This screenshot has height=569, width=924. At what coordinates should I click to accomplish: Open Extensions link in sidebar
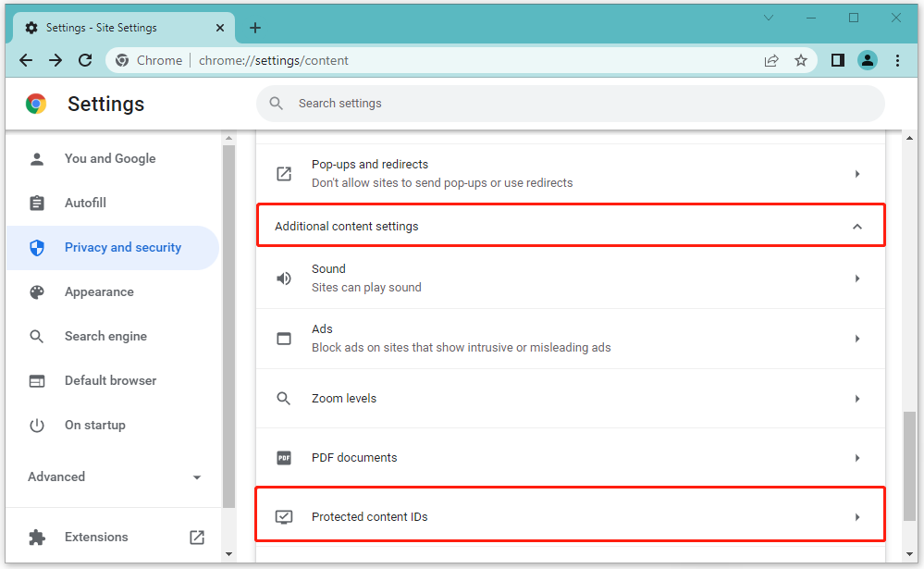click(x=96, y=538)
